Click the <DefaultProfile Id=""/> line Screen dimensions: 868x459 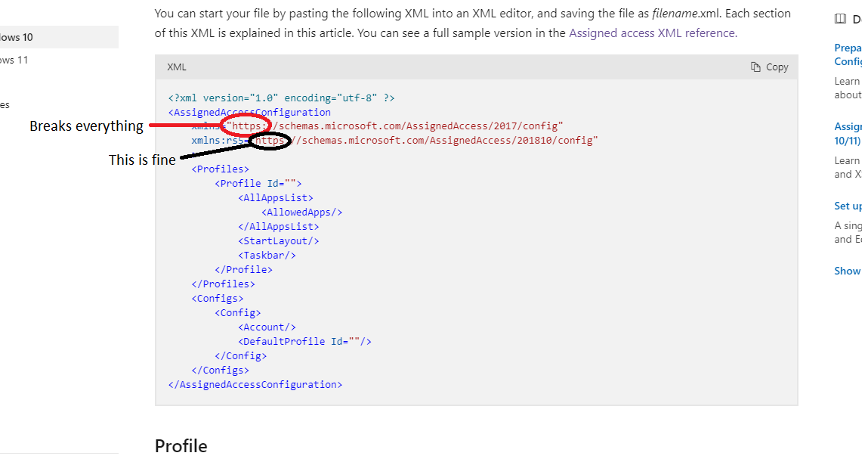click(304, 342)
